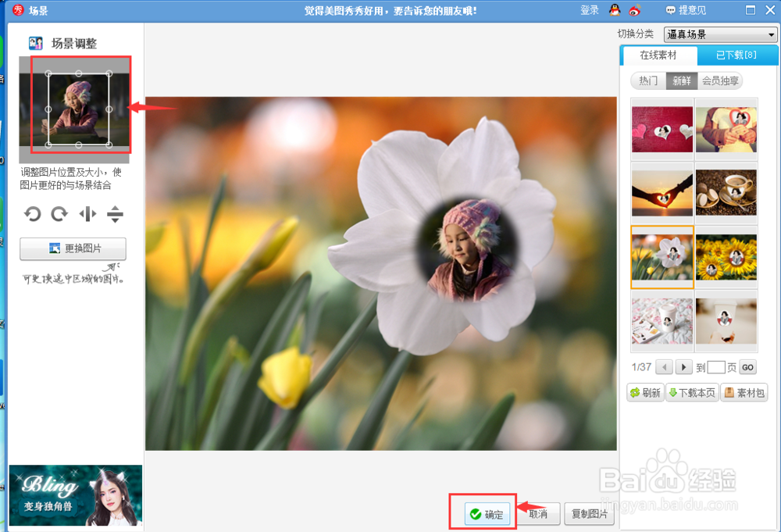Switch to the 在线素材 tab
Viewport: 781px width, 532px height.
pos(658,55)
